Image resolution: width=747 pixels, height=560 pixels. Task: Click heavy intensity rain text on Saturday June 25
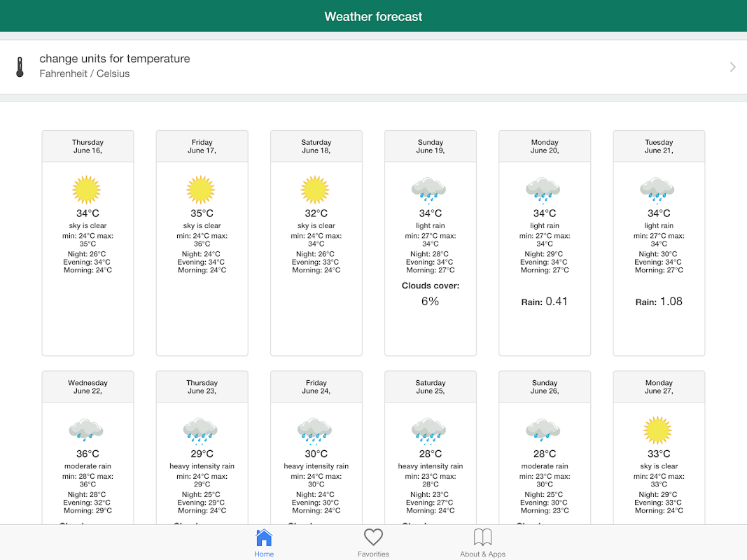coord(431,466)
